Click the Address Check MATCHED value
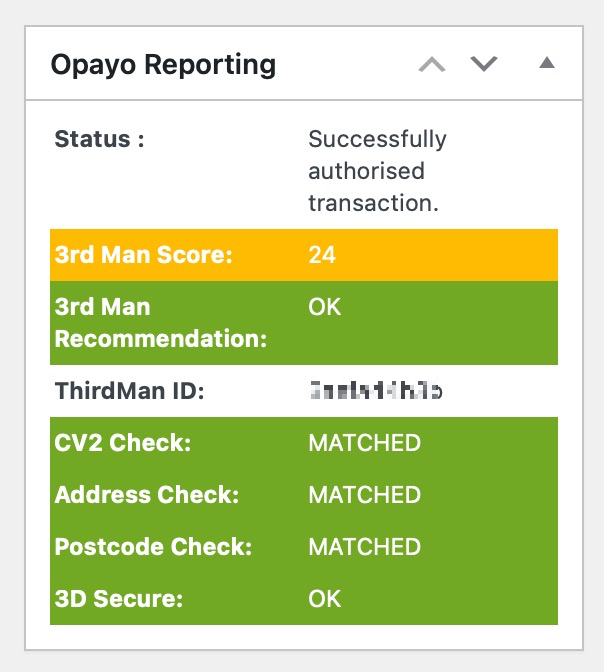 (364, 495)
